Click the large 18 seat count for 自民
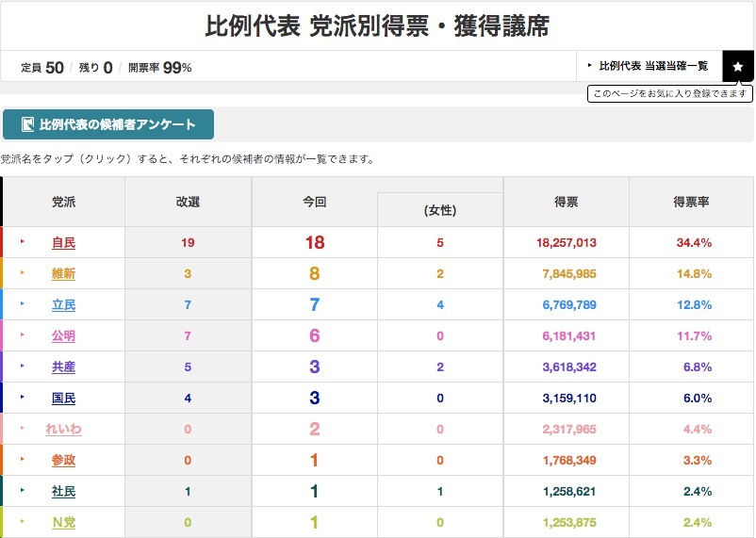Screen dimensions: 756x538 point(314,242)
